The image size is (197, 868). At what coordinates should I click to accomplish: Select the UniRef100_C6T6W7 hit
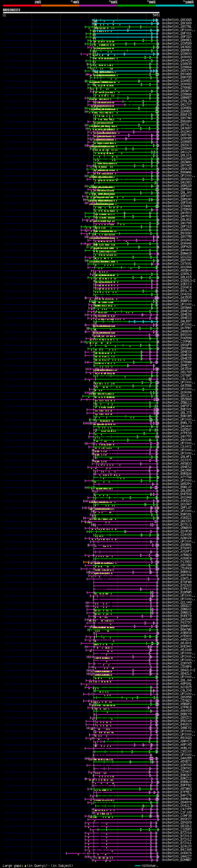(177, 375)
